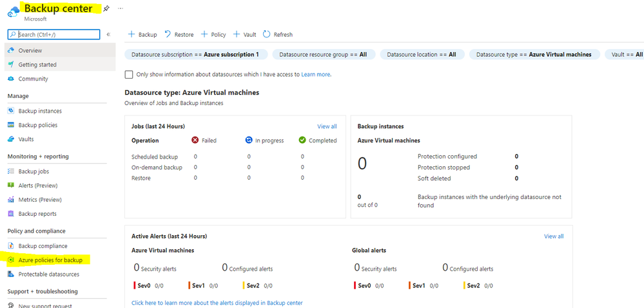The width and height of the screenshot is (644, 308).
Task: Open Alerts (Preview) page
Action: [38, 186]
